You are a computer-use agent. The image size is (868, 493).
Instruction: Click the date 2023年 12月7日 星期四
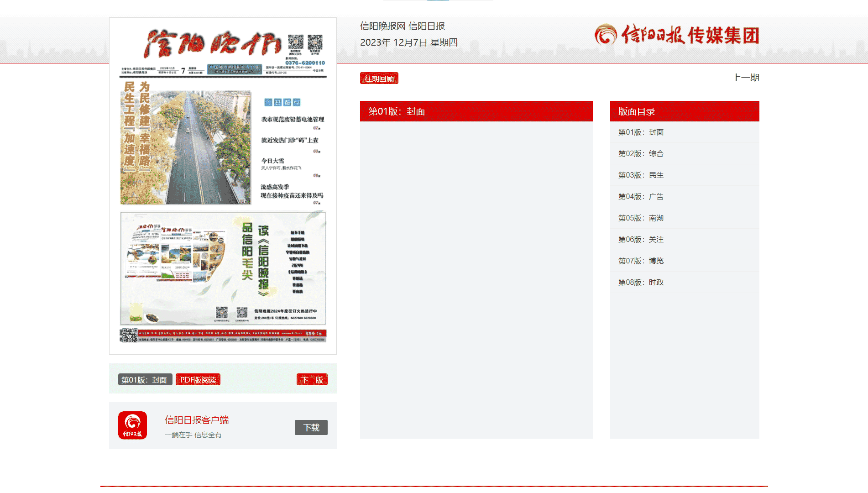point(409,42)
